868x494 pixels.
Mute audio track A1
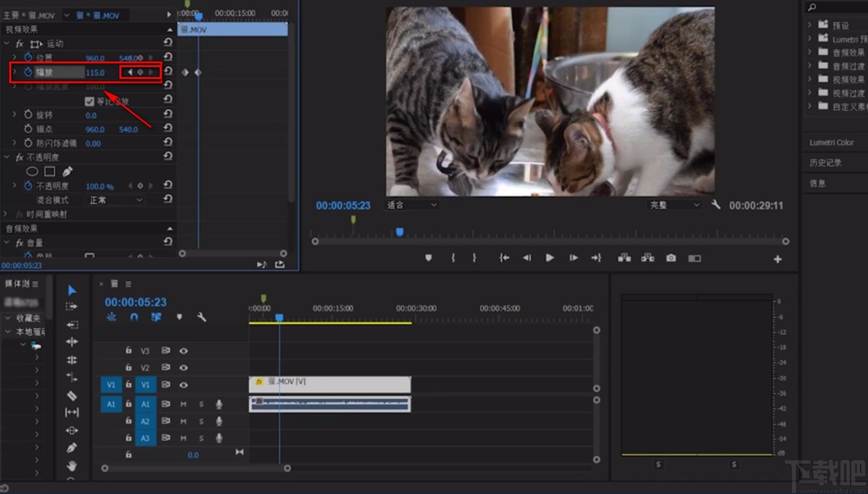pos(183,405)
